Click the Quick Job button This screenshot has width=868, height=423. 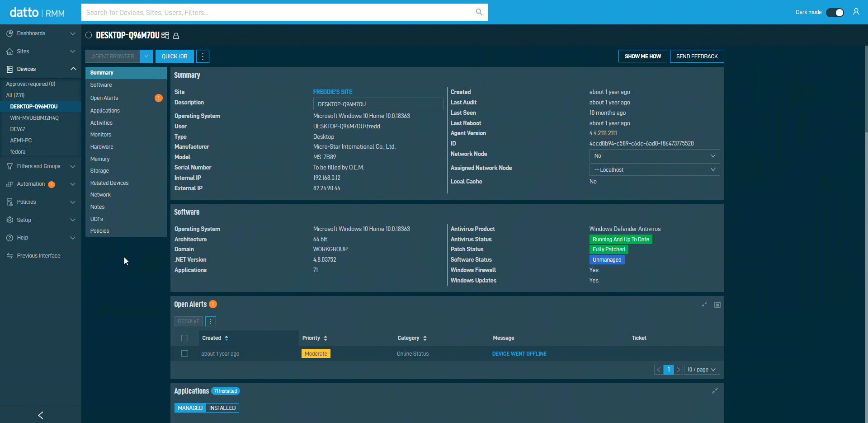click(175, 56)
